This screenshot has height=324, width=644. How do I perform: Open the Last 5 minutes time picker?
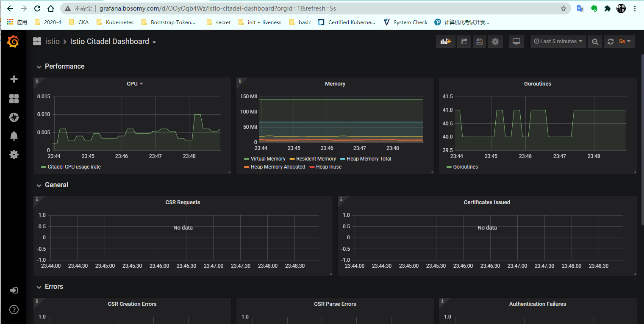pyautogui.click(x=558, y=42)
